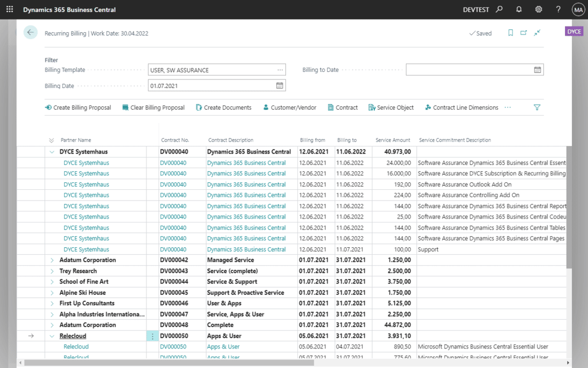Open Billing Template lookup ellipsis
Screen dimensions: 588x368
pyautogui.click(x=280, y=70)
